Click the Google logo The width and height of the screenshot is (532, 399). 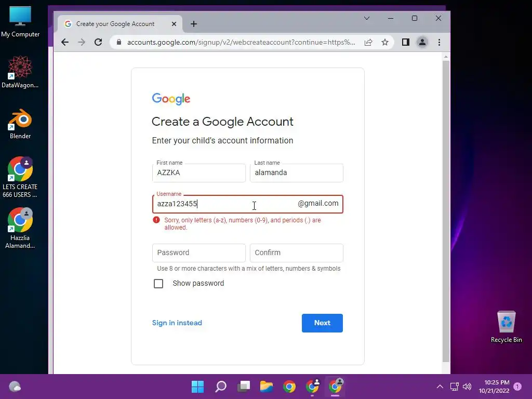click(x=171, y=99)
